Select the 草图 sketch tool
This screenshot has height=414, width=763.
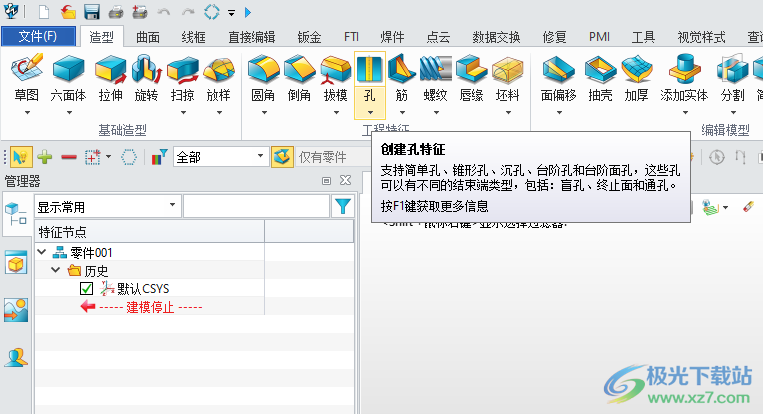click(27, 78)
